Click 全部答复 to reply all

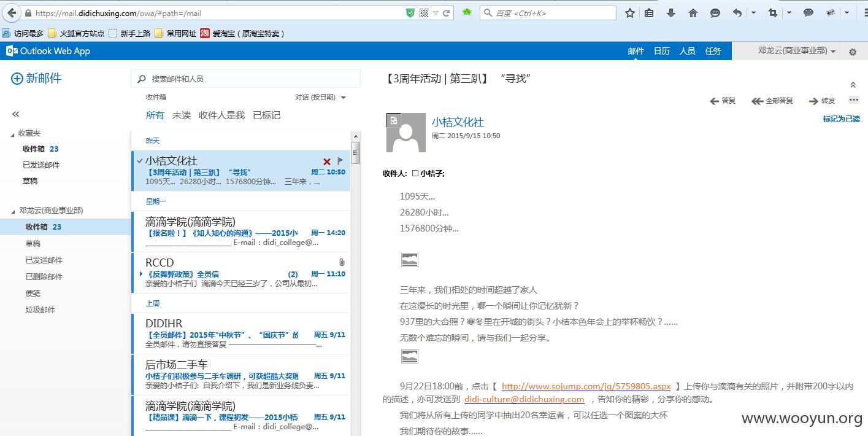tap(772, 101)
